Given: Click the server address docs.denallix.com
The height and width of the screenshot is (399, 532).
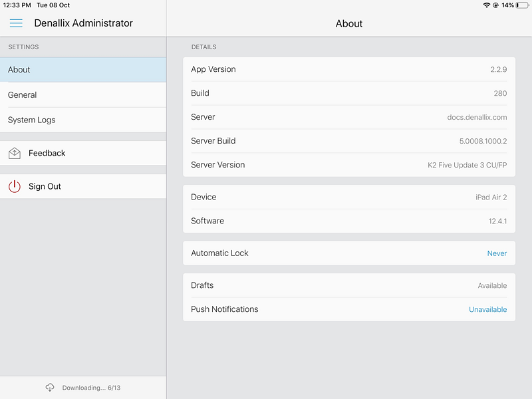Looking at the screenshot, I should click(x=477, y=118).
